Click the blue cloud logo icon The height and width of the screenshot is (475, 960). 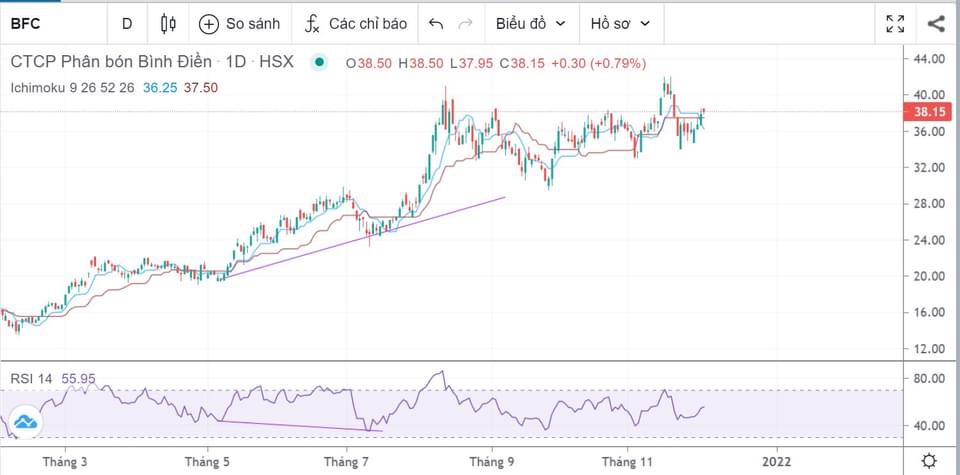[26, 421]
